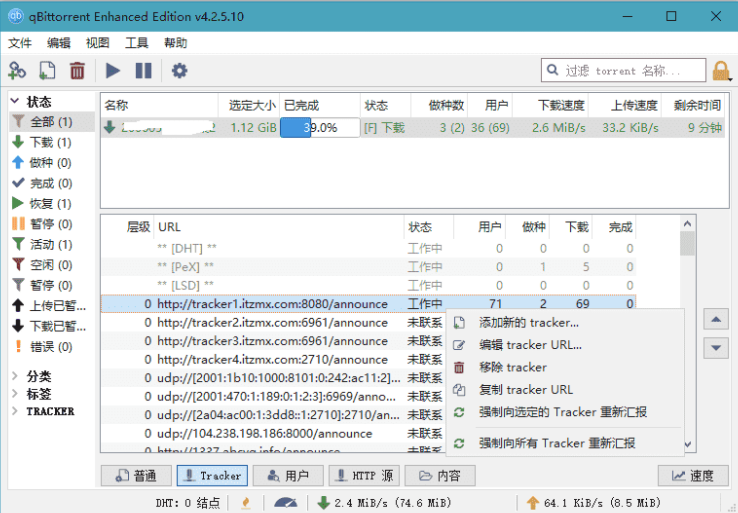The height and width of the screenshot is (513, 738).
Task: Select the 全部 (1) filter
Action: coord(51,122)
